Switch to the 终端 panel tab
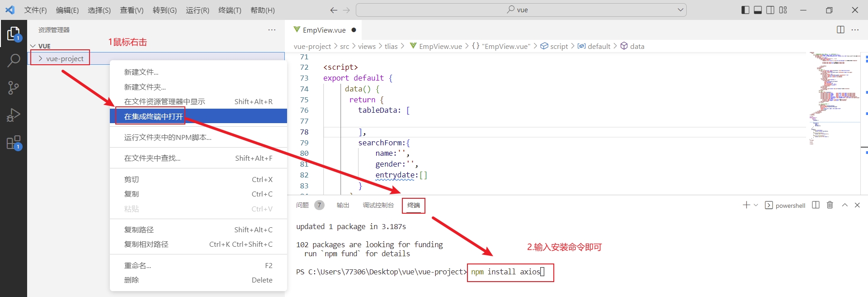 [x=413, y=205]
